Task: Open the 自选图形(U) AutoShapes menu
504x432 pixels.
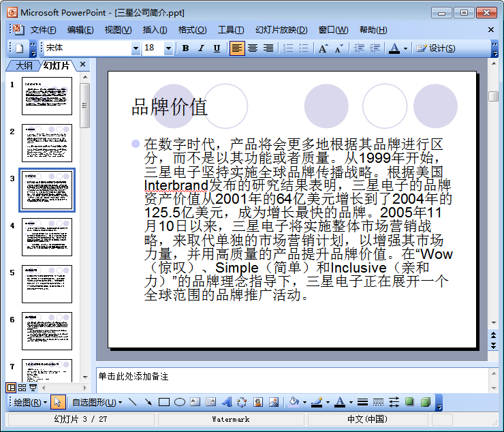Action: [97, 403]
